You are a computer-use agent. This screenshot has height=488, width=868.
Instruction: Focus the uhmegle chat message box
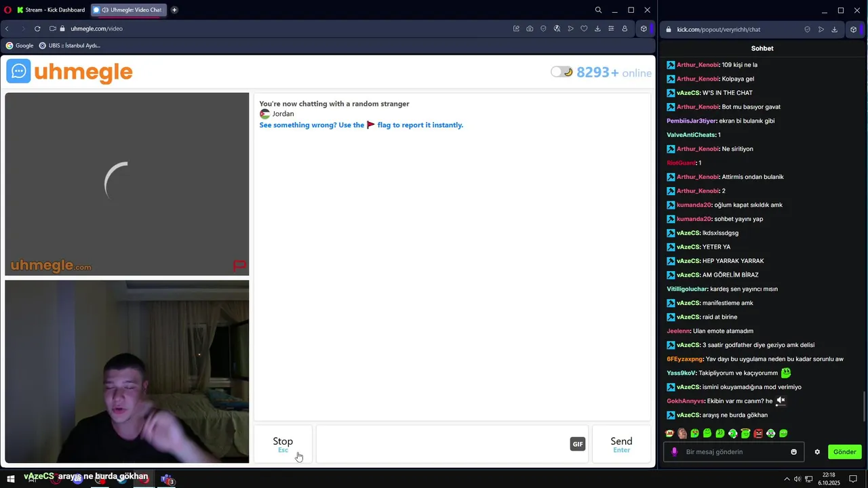pyautogui.click(x=443, y=444)
